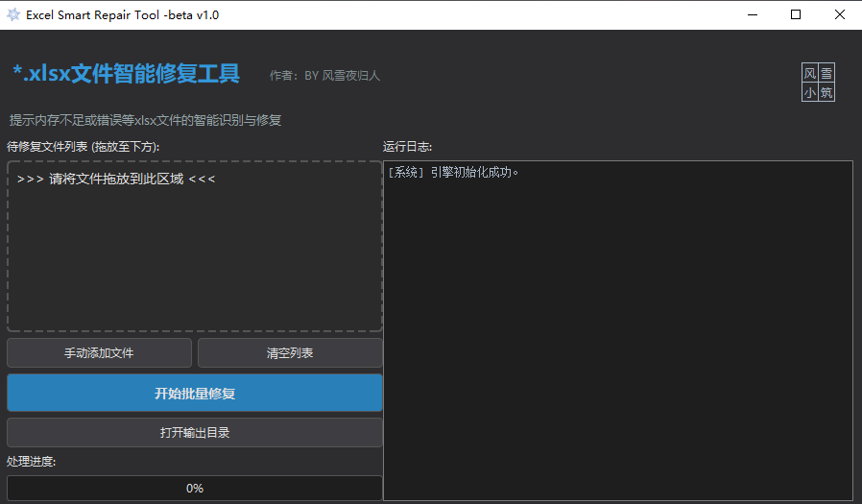Click the 0% progress bar
Viewport: 862px width, 504px height.
coord(195,488)
